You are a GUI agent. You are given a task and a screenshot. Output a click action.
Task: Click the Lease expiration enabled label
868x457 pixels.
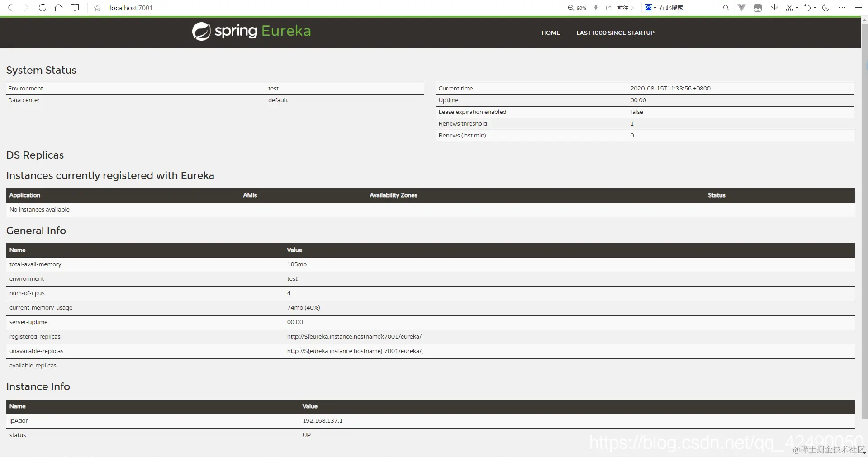pos(472,112)
